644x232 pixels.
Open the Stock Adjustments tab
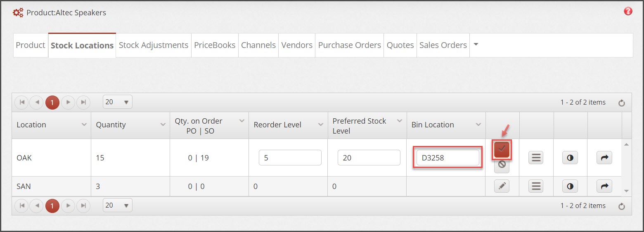coord(154,45)
